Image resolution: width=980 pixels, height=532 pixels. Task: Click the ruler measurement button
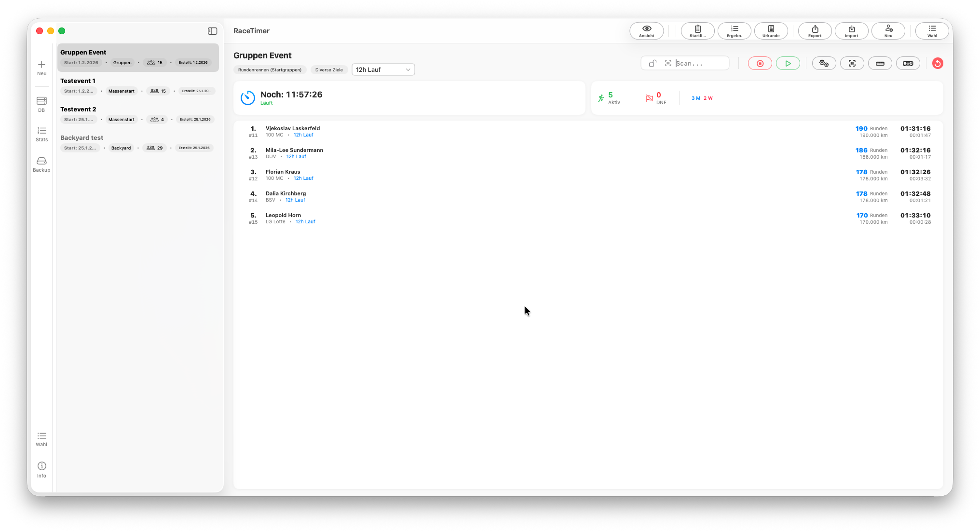pyautogui.click(x=880, y=63)
